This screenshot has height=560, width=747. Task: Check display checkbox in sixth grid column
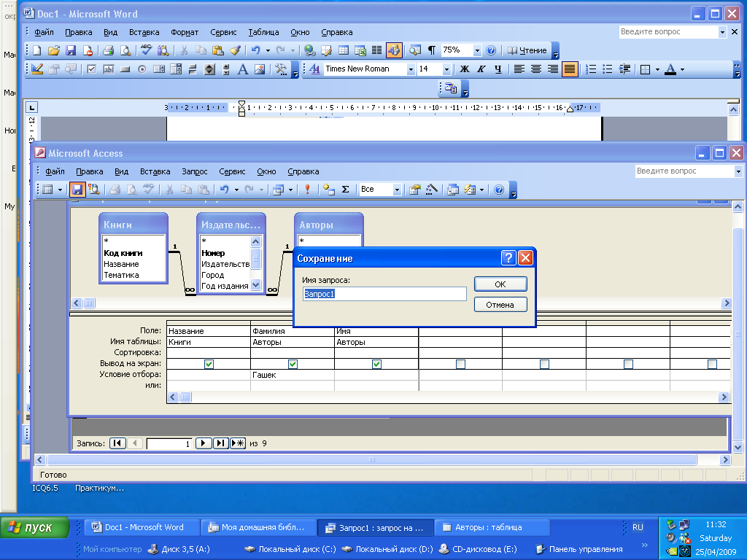[628, 364]
